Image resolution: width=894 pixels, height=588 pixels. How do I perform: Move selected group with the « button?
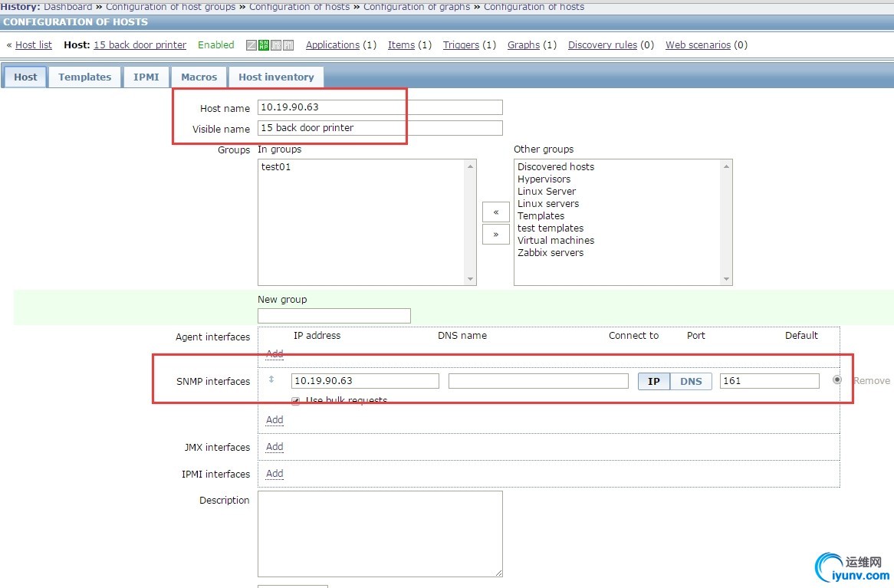(496, 212)
